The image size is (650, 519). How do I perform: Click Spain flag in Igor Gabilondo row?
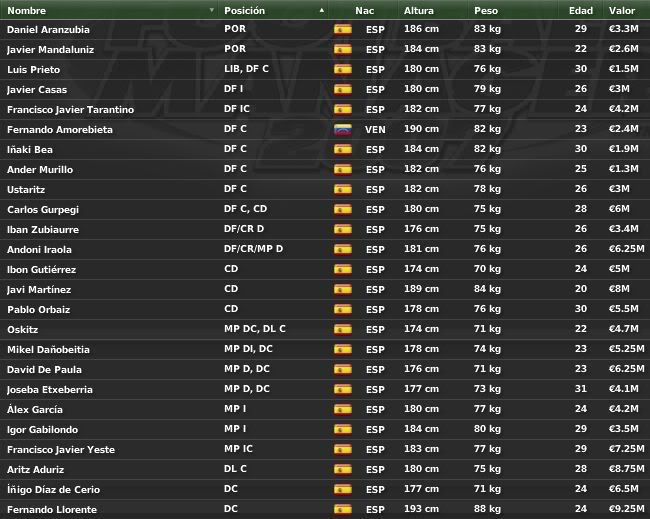343,429
